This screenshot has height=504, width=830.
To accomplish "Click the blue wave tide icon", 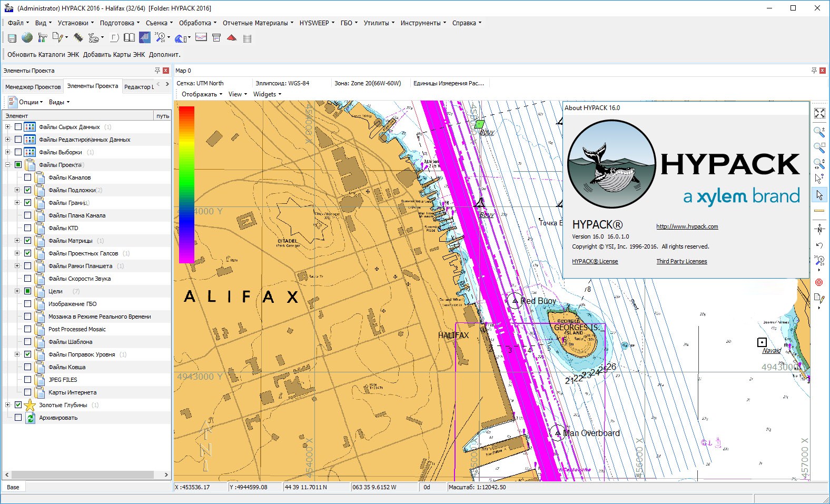I will [181, 38].
